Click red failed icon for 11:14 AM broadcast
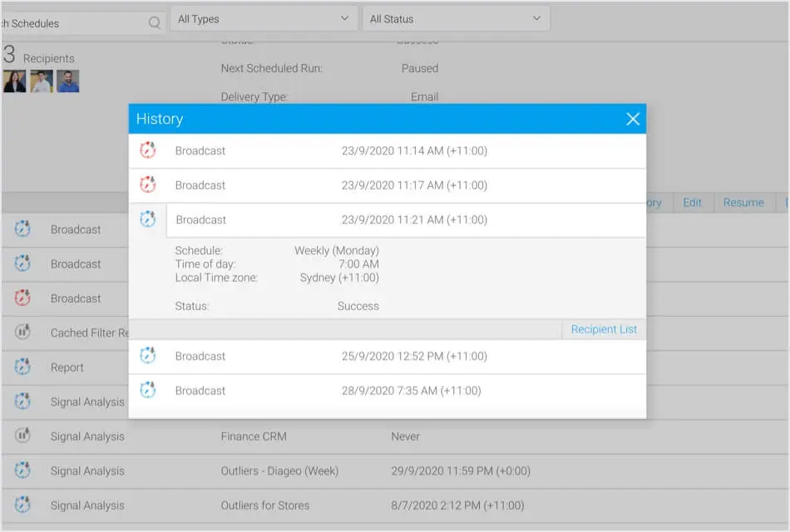Image resolution: width=790 pixels, height=532 pixels. point(147,150)
